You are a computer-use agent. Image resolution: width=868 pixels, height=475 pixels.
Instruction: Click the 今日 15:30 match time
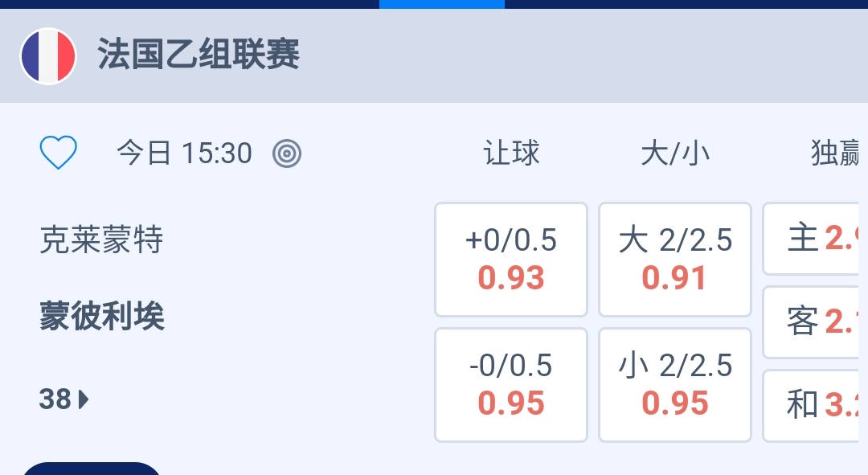[184, 153]
